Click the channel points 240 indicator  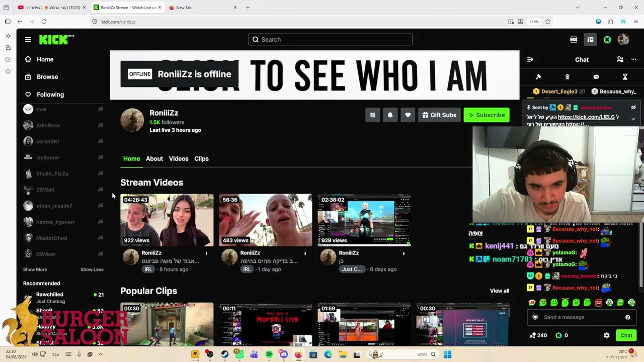pos(538,335)
